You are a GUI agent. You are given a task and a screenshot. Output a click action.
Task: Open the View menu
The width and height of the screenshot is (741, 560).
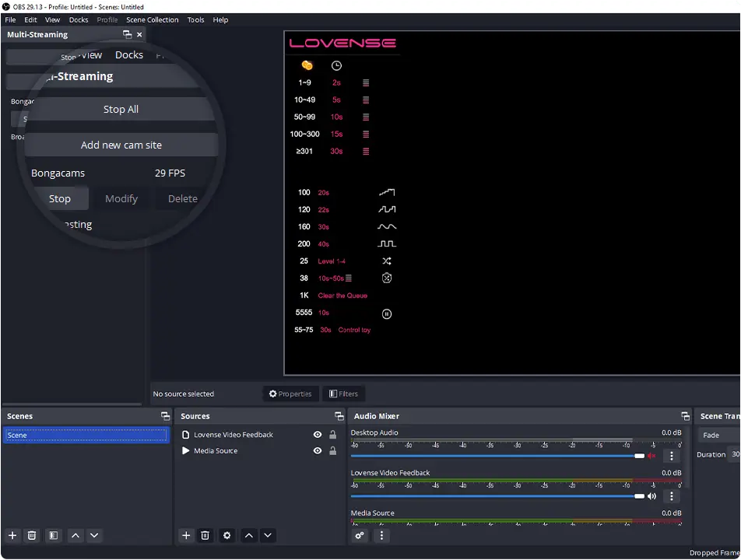point(52,19)
